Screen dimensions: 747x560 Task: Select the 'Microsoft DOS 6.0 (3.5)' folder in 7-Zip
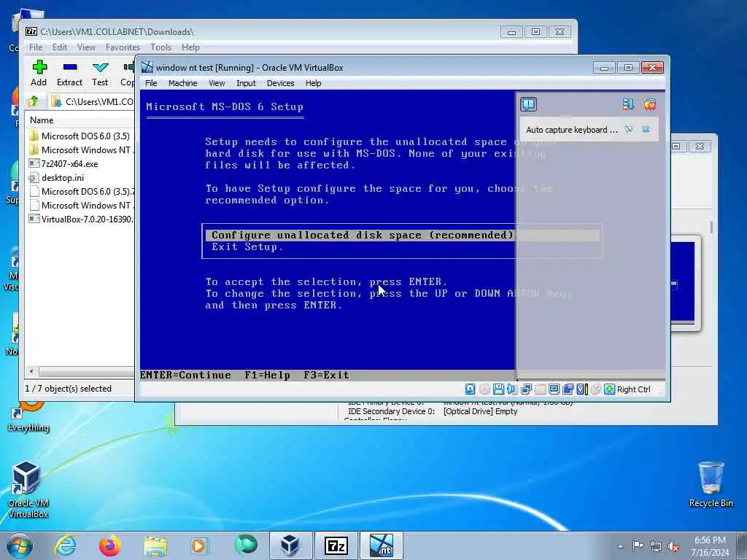point(80,136)
